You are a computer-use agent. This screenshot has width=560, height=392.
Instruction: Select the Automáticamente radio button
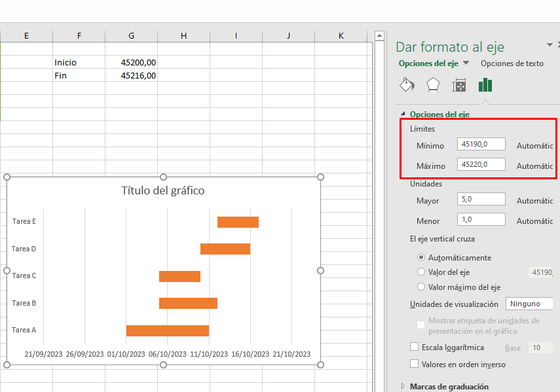[x=421, y=257]
